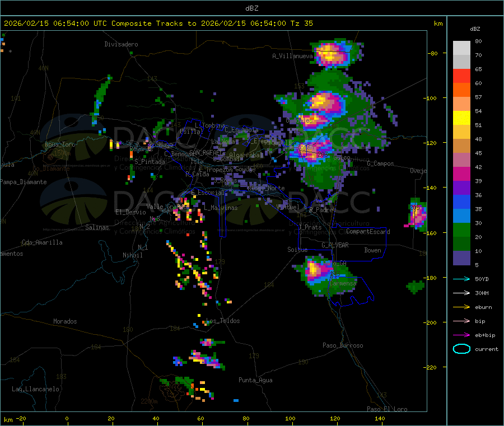Screen dimensions: 504x426
Task: Click the magenta eb+bip arrow in legend
Action: pyautogui.click(x=461, y=335)
